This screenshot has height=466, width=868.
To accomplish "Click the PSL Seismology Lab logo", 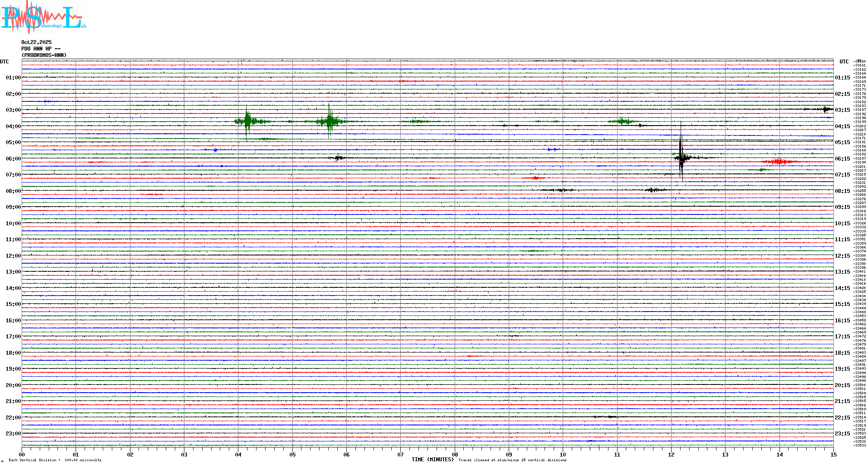I will pyautogui.click(x=43, y=17).
